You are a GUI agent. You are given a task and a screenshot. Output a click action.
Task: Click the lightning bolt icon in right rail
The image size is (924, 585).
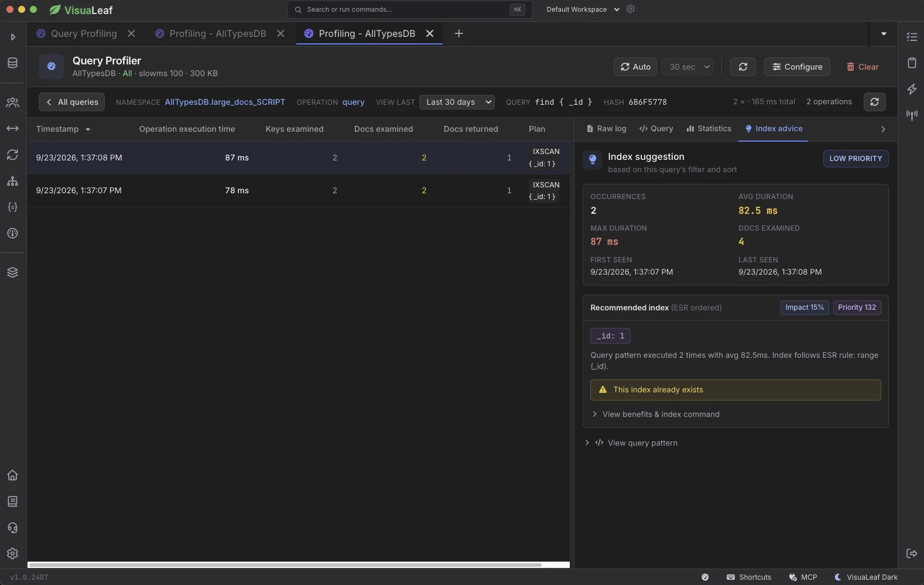pyautogui.click(x=912, y=89)
